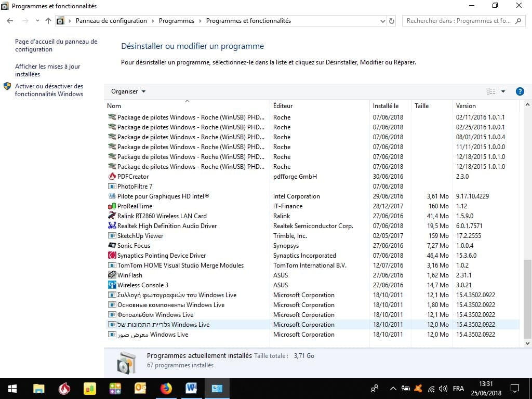Sort programs by the Taille column
The height and width of the screenshot is (399, 532).
(x=432, y=106)
